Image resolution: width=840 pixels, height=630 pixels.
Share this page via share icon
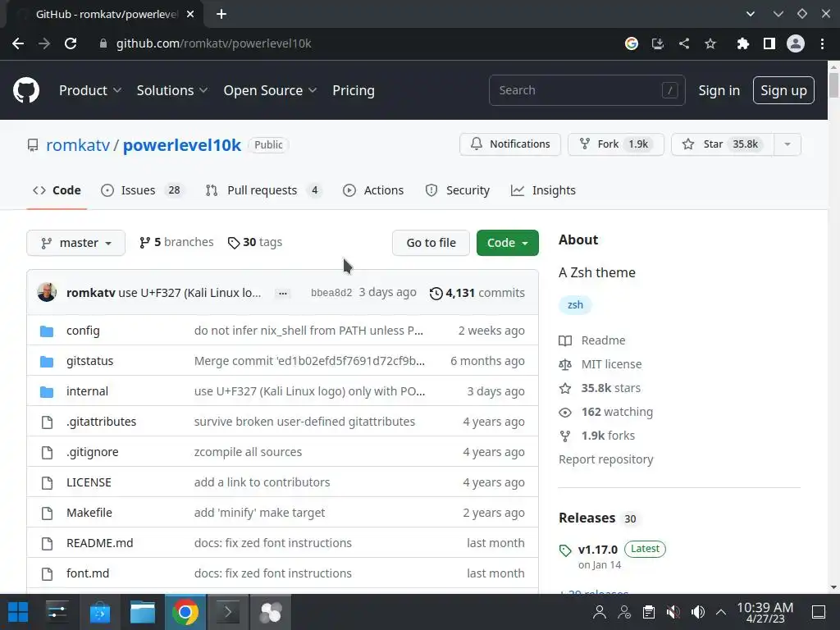684,43
